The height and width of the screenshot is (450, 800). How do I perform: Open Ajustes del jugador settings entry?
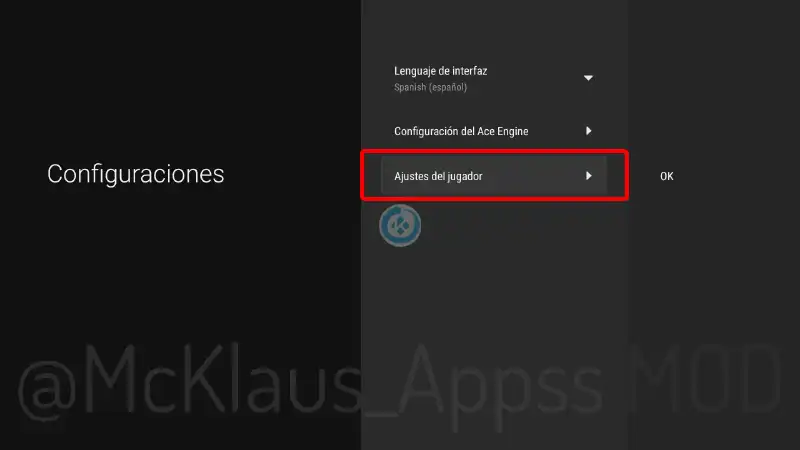[x=493, y=176]
